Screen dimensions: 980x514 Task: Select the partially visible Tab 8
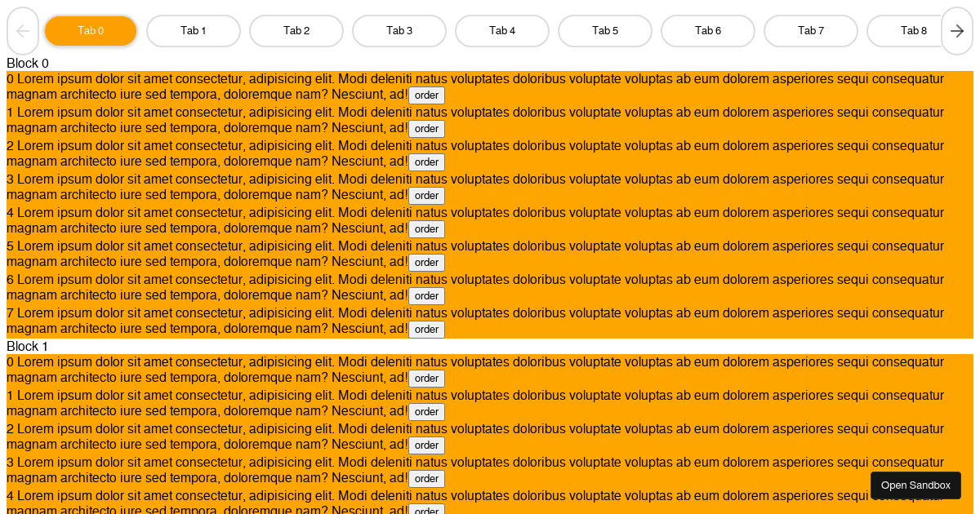coord(906,31)
